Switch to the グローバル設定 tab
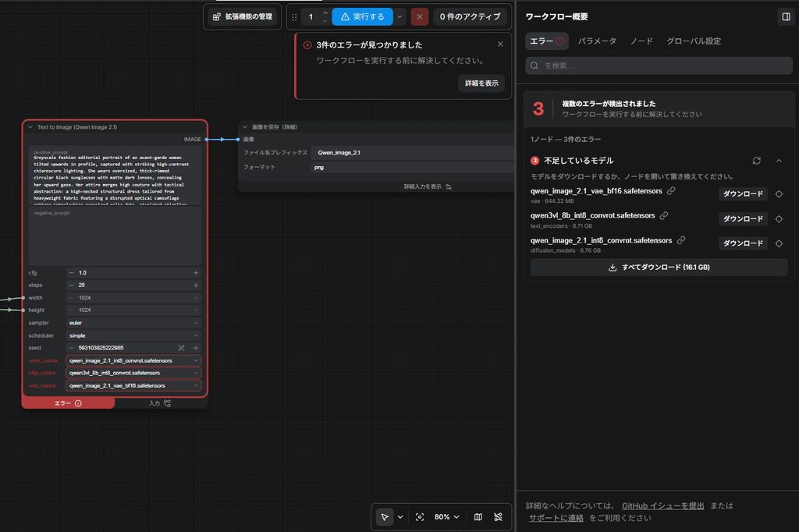This screenshot has width=799, height=532. (694, 41)
